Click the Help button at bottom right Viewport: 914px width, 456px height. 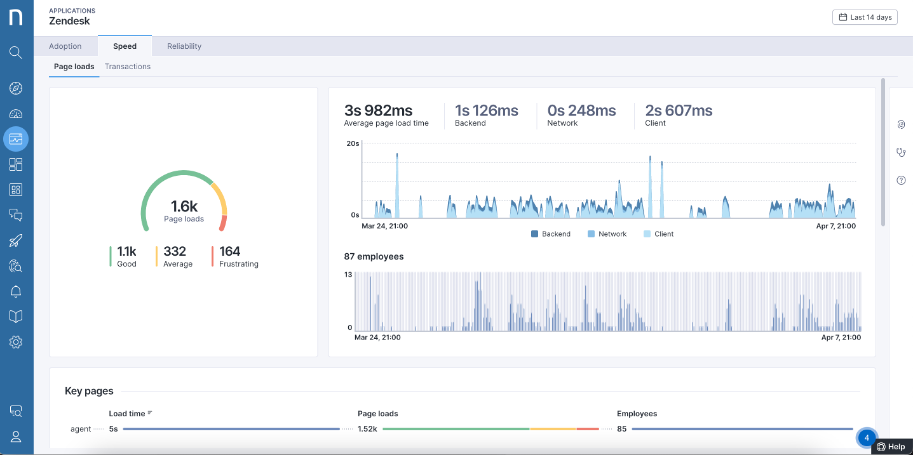click(x=890, y=446)
